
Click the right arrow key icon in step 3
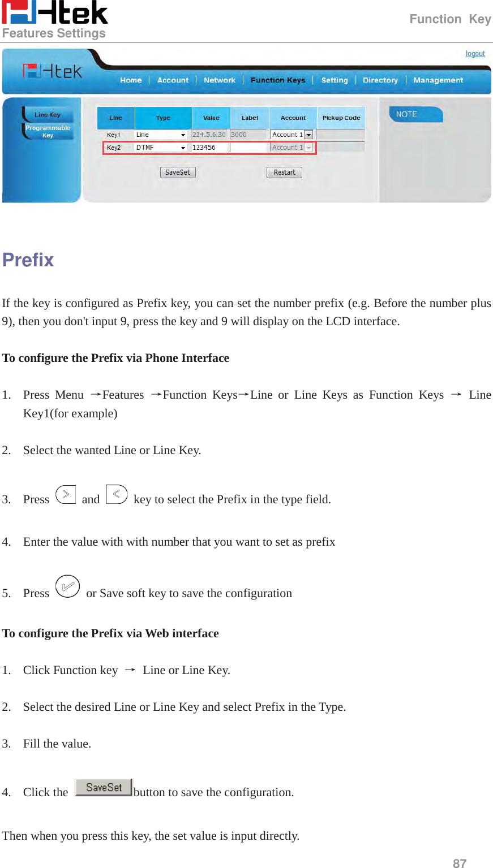point(67,494)
